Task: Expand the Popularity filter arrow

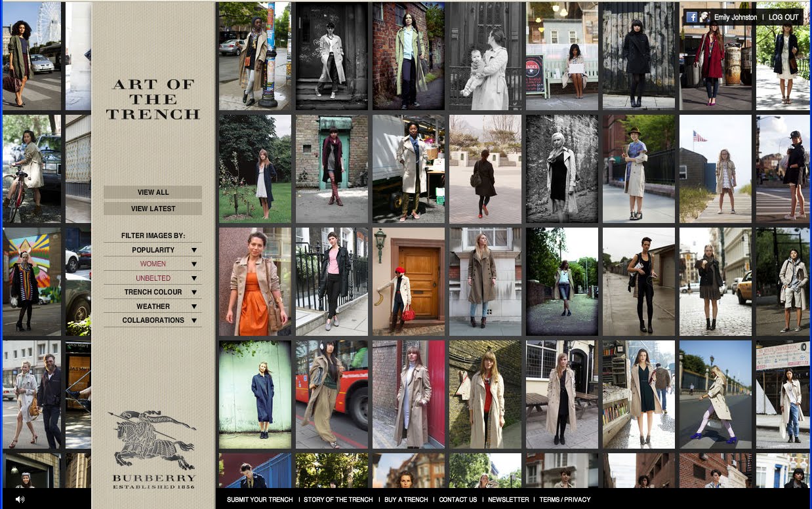Action: (x=194, y=250)
